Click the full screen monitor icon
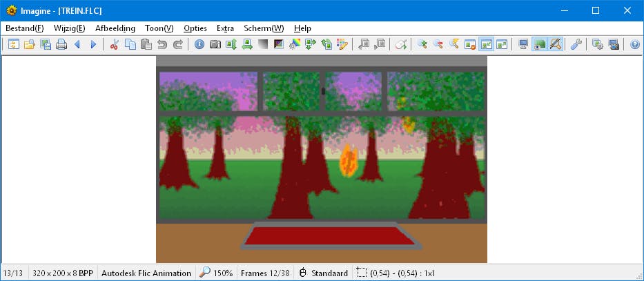Image resolution: width=644 pixels, height=281 pixels. click(523, 44)
